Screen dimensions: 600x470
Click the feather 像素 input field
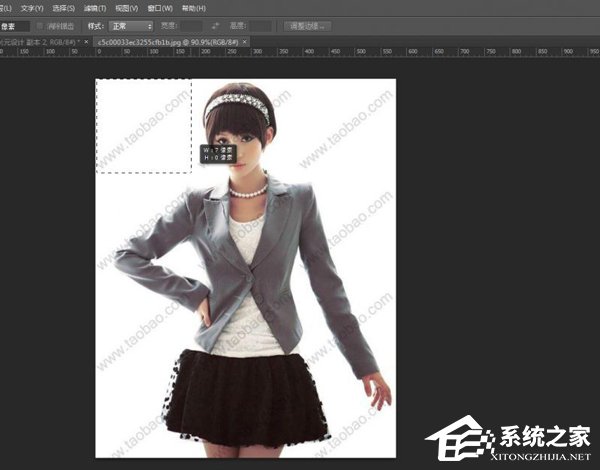pos(12,24)
